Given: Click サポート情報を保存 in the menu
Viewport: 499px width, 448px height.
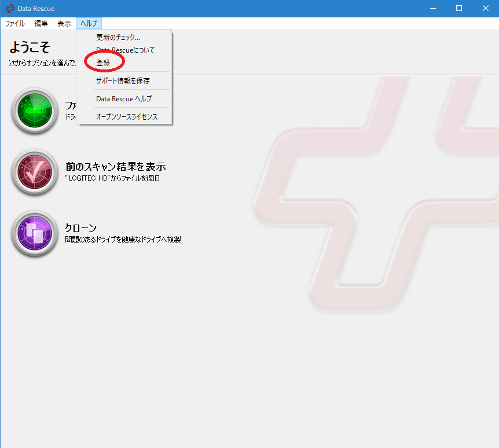Looking at the screenshot, I should point(123,80).
